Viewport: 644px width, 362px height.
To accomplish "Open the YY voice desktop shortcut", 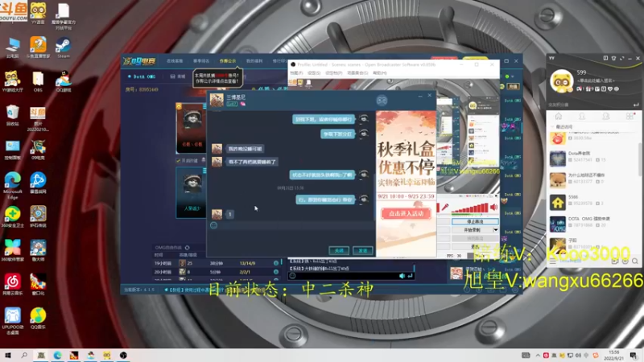I will pos(38,13).
